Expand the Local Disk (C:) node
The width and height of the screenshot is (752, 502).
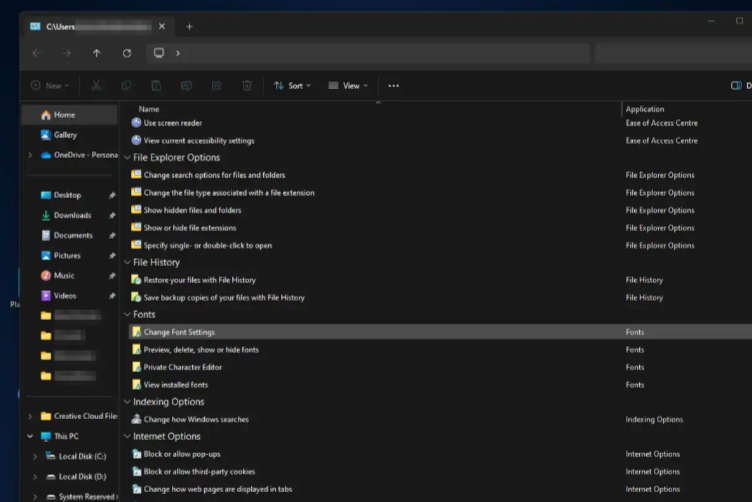click(x=35, y=456)
